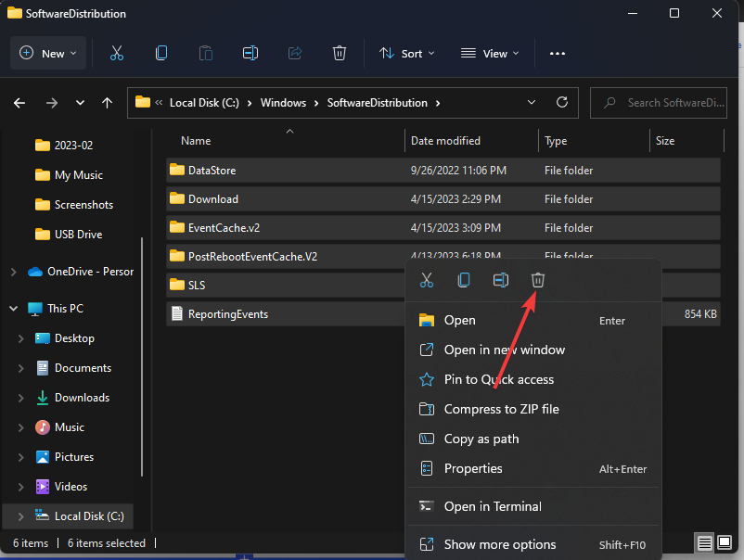
Task: Switch to details view in status bar
Action: pyautogui.click(x=705, y=542)
